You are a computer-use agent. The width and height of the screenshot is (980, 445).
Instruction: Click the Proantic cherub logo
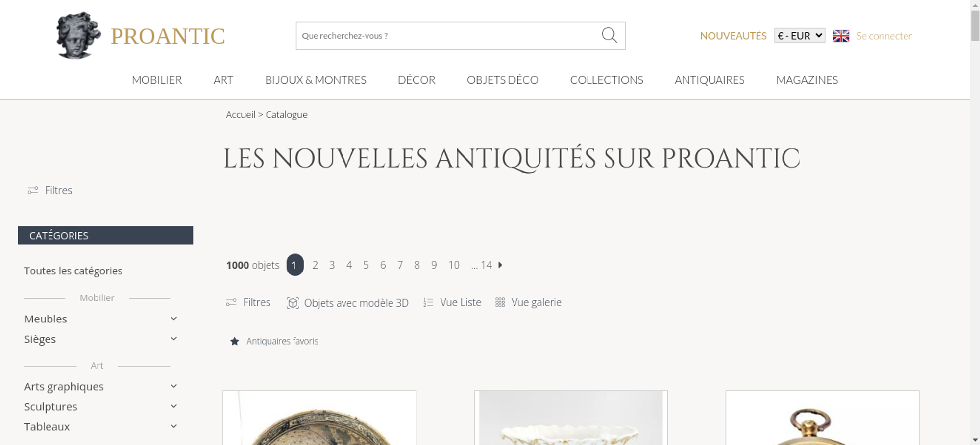click(x=78, y=35)
